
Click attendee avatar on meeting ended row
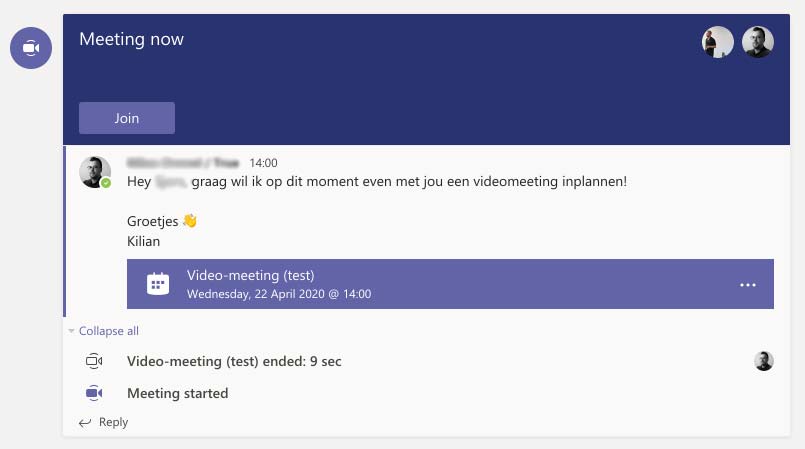pos(764,361)
